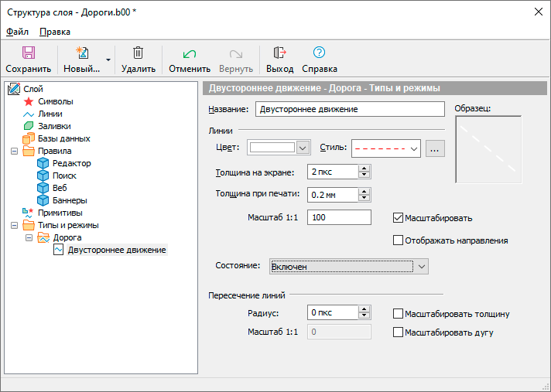This screenshot has width=551, height=392.
Task: Select the Базы данных tree node icon
Action: click(x=29, y=138)
